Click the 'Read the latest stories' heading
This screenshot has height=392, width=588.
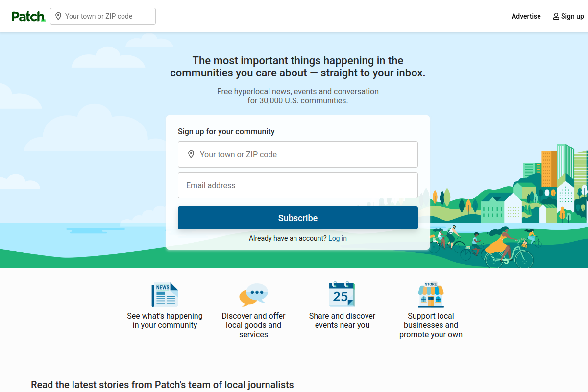[x=162, y=385]
